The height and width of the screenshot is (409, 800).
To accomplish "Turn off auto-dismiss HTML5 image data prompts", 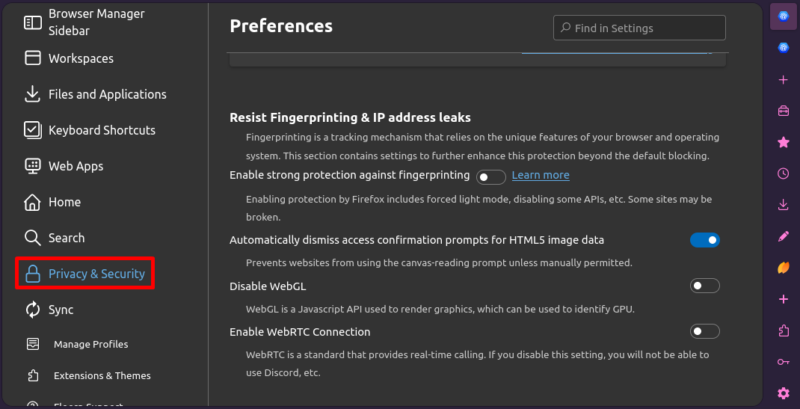I will pos(704,240).
